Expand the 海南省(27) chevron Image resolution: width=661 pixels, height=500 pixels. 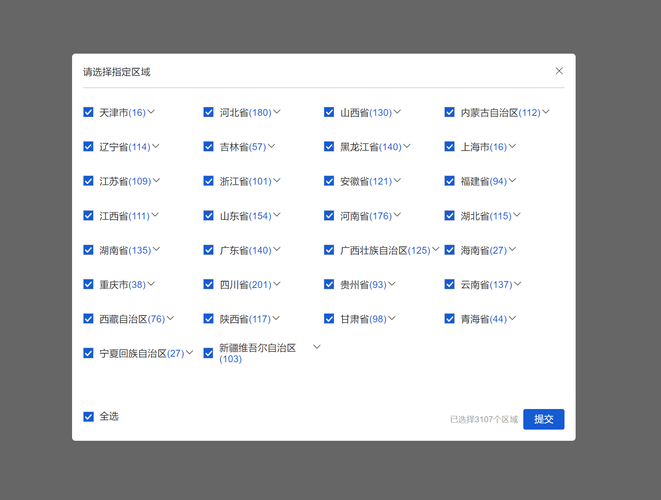pyautogui.click(x=512, y=250)
